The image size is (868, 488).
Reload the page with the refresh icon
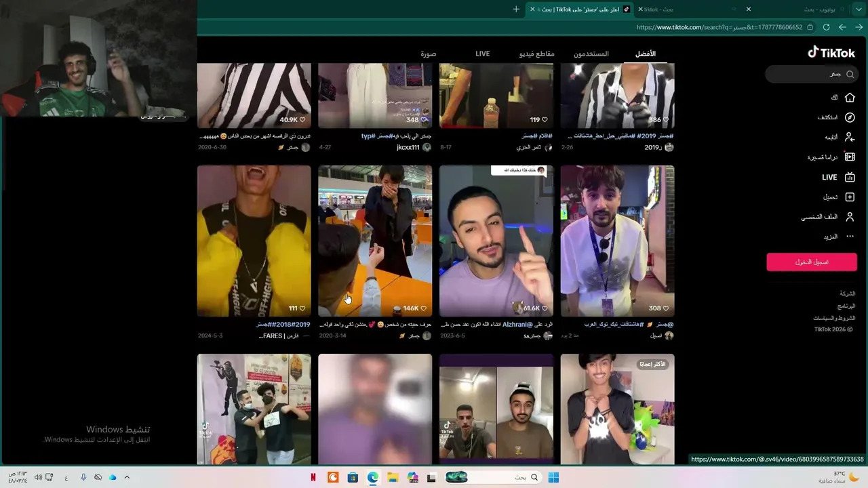pos(826,27)
